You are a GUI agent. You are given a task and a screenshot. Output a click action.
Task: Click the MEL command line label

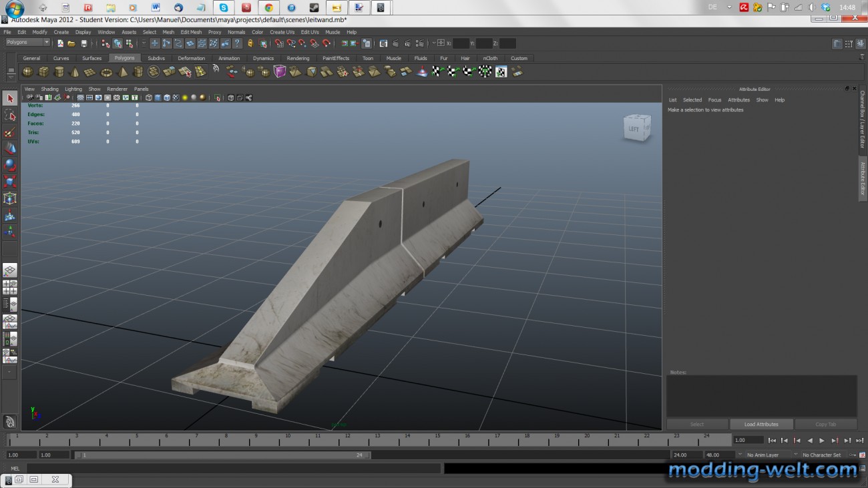[15, 469]
